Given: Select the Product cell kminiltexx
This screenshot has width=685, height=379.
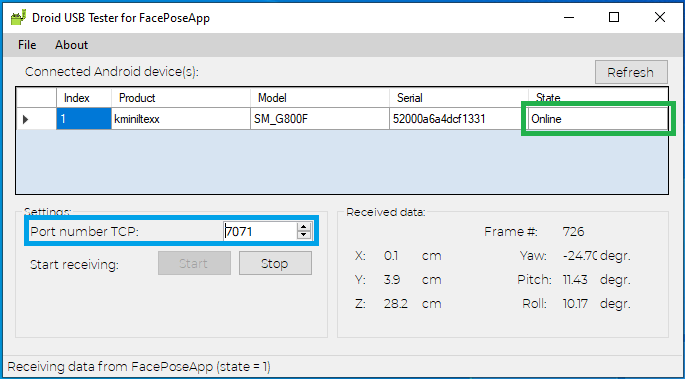Looking at the screenshot, I should (x=181, y=119).
